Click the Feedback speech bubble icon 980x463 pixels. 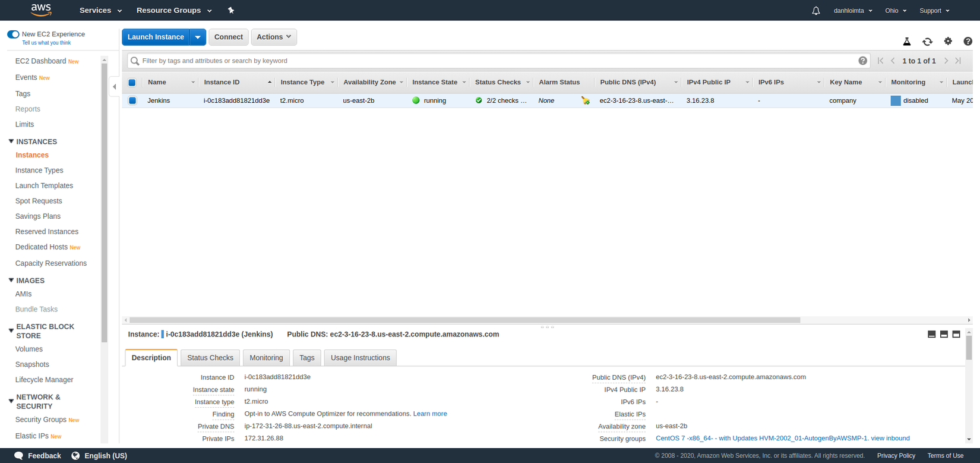click(x=18, y=456)
